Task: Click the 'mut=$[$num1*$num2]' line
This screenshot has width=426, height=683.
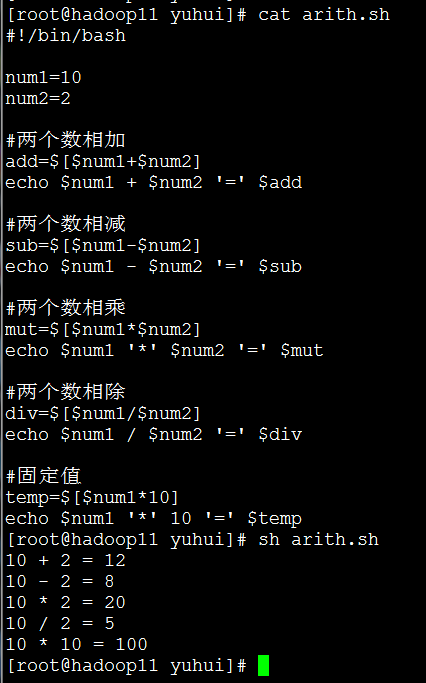Action: click(103, 330)
